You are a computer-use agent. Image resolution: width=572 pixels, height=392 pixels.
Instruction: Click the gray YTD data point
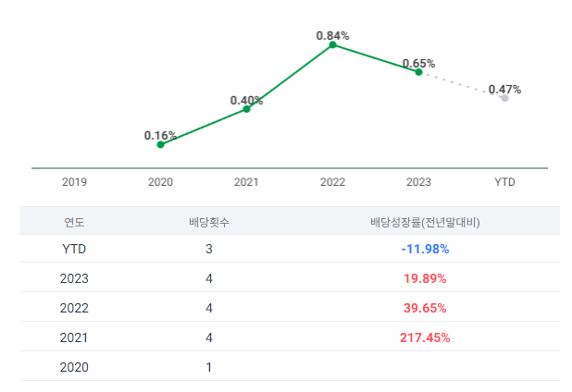[504, 97]
